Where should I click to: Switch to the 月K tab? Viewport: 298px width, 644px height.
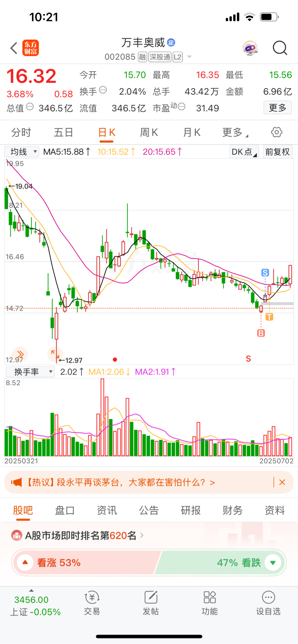[x=191, y=133]
